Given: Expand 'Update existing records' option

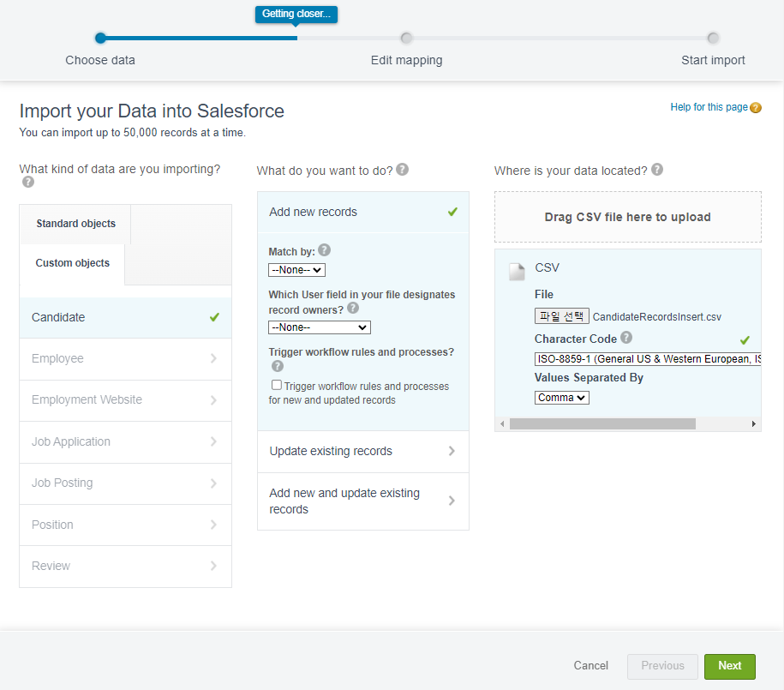Looking at the screenshot, I should click(x=362, y=451).
